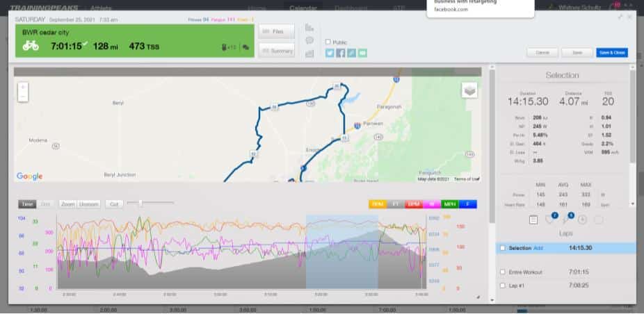Click the Cancel button
The height and width of the screenshot is (314, 644).
(x=542, y=53)
